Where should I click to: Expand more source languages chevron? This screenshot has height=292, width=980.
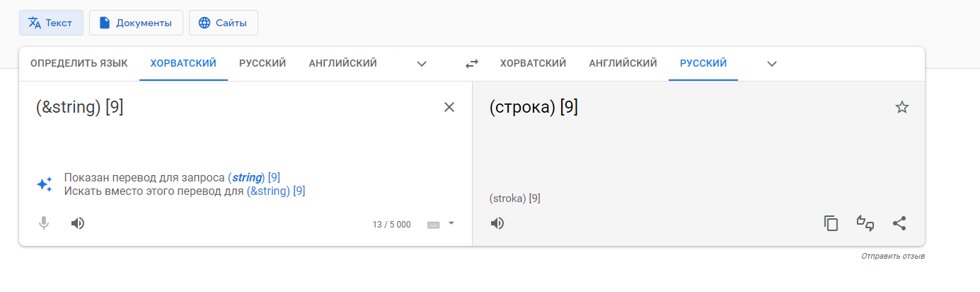pos(422,64)
